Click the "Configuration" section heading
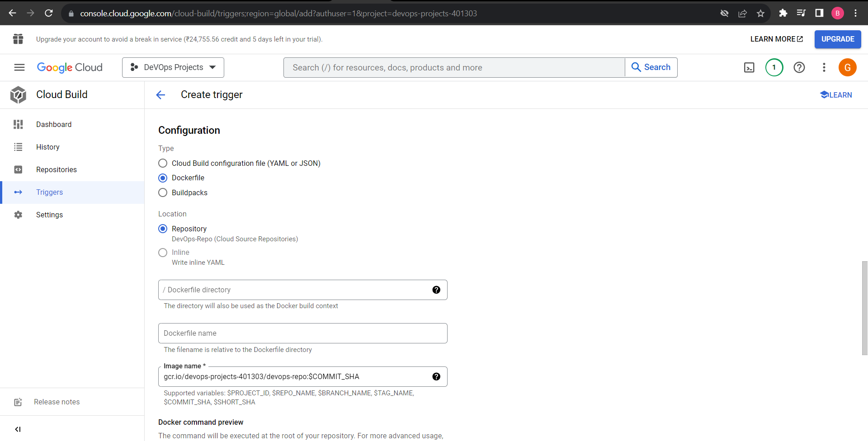Image resolution: width=868 pixels, height=441 pixels. click(189, 131)
